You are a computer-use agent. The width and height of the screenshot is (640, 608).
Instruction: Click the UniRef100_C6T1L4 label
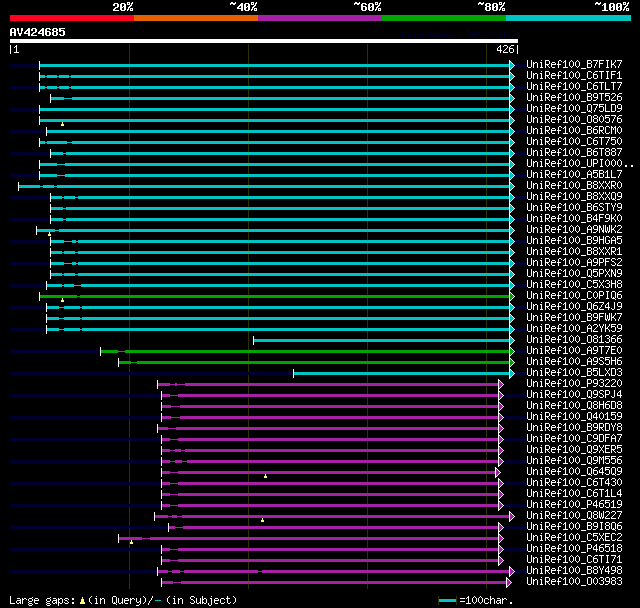[574, 494]
